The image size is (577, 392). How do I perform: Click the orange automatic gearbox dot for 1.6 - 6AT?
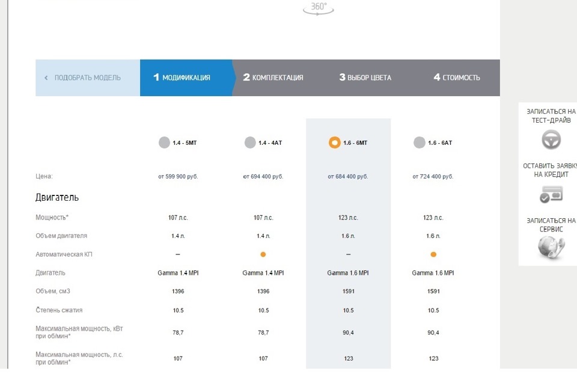[433, 254]
